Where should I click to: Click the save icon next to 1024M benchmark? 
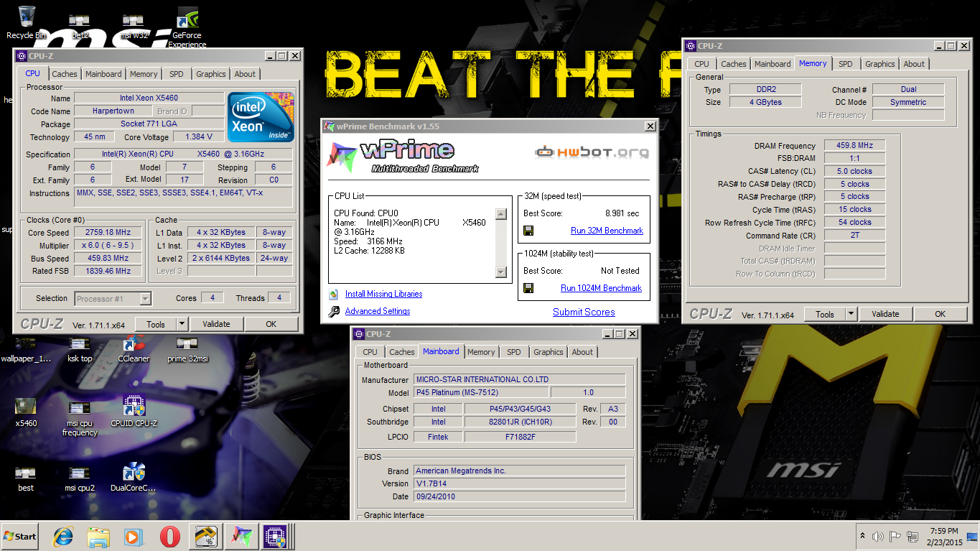(x=528, y=288)
